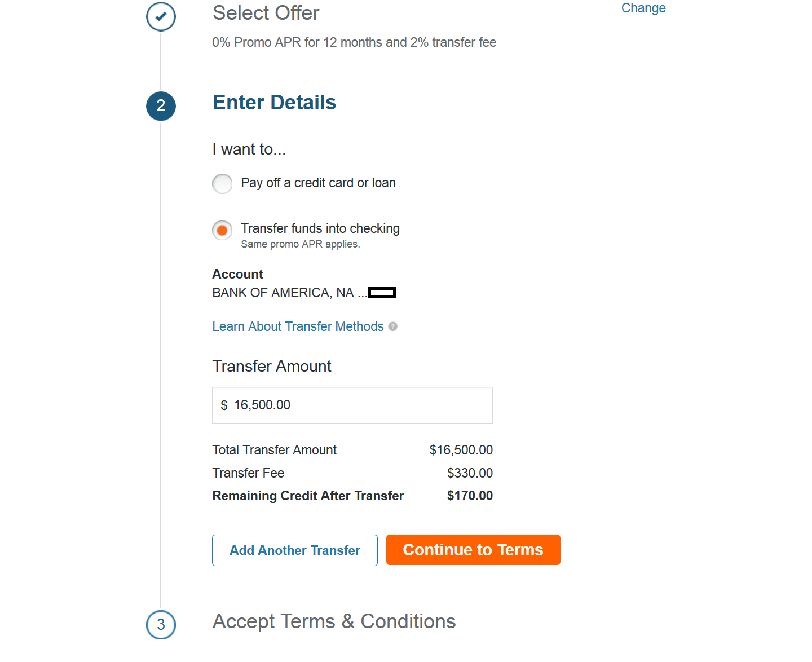Click the step 3 number circle
This screenshot has height=662, width=812.
tap(161, 625)
